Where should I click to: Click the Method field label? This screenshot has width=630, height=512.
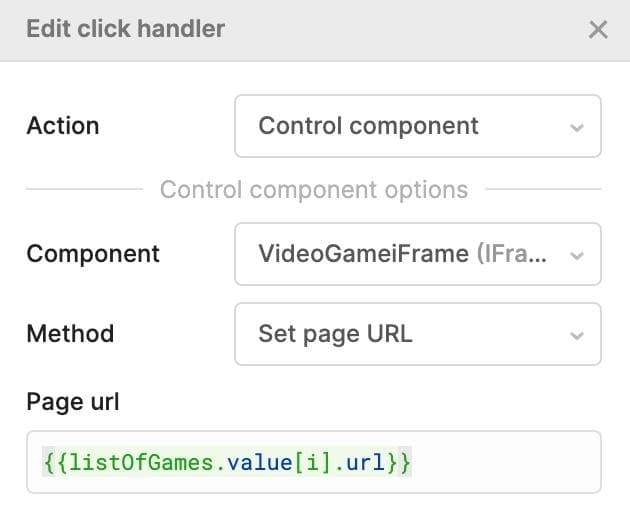pyautogui.click(x=70, y=334)
